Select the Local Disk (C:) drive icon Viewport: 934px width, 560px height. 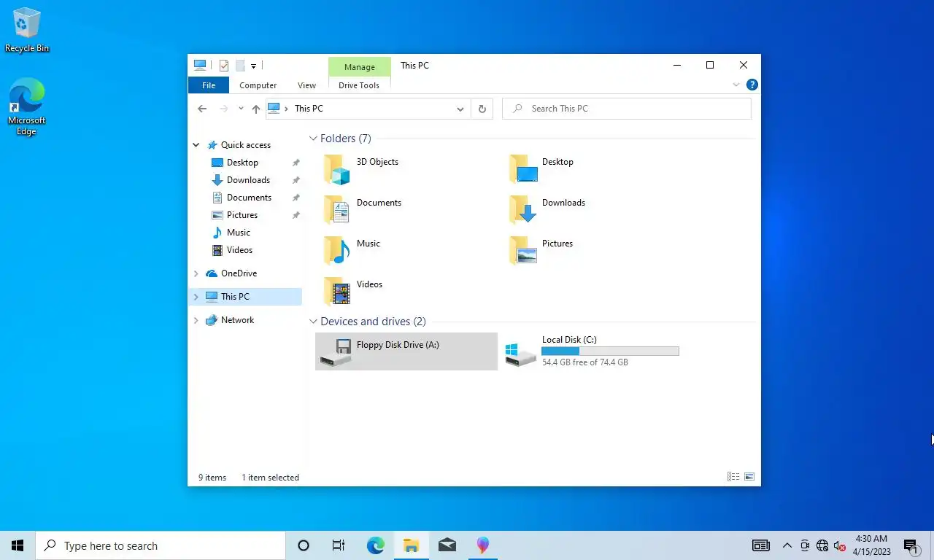click(521, 354)
